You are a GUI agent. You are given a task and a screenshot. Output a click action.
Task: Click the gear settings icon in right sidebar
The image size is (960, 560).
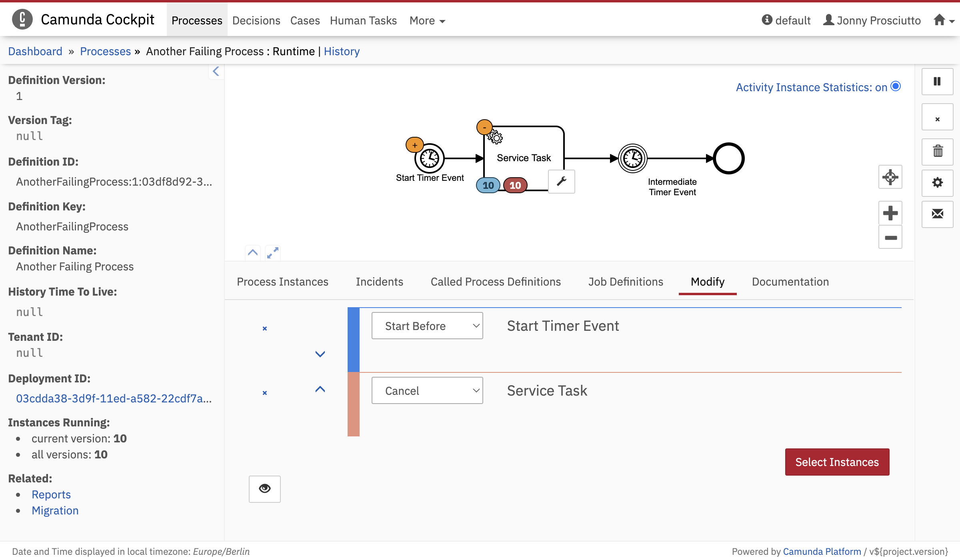coord(937,183)
